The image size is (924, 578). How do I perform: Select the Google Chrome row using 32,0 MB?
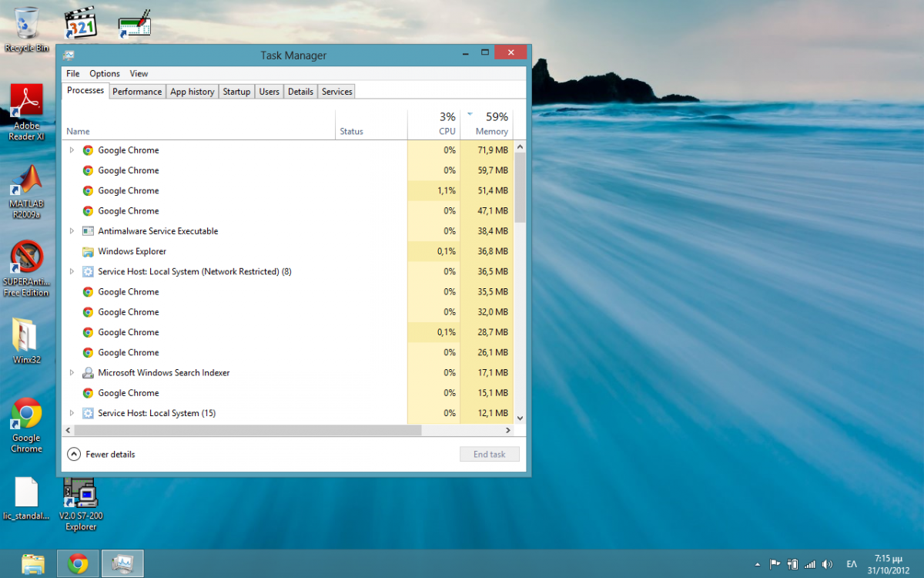[x=288, y=312]
